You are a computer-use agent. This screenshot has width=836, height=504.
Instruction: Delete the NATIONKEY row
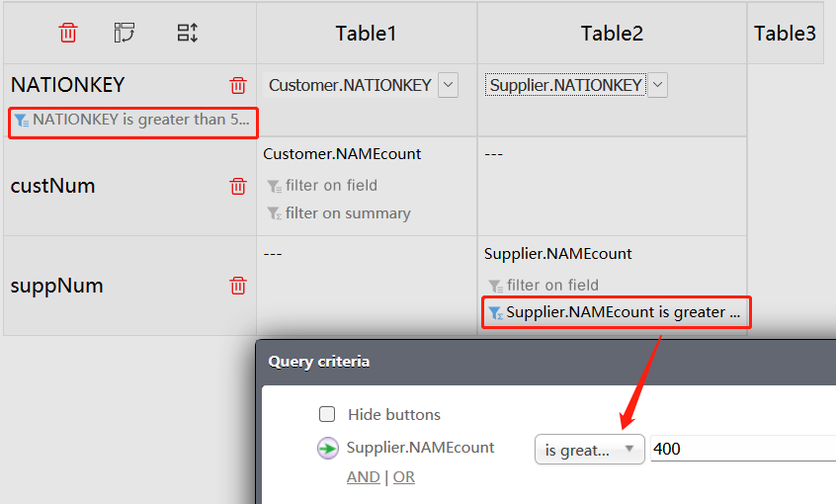pyautogui.click(x=238, y=86)
